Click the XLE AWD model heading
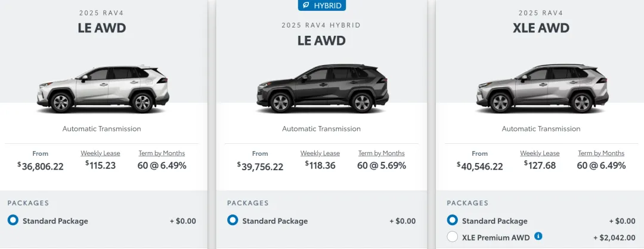 click(541, 28)
